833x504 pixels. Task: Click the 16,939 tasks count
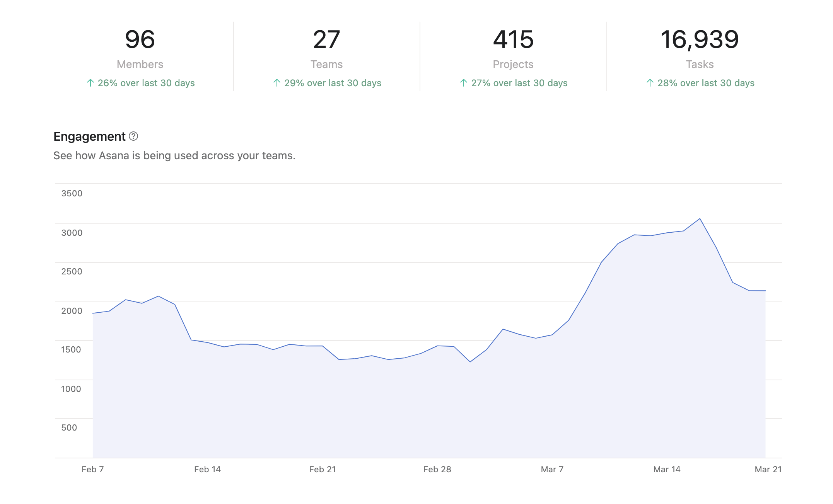click(x=700, y=39)
